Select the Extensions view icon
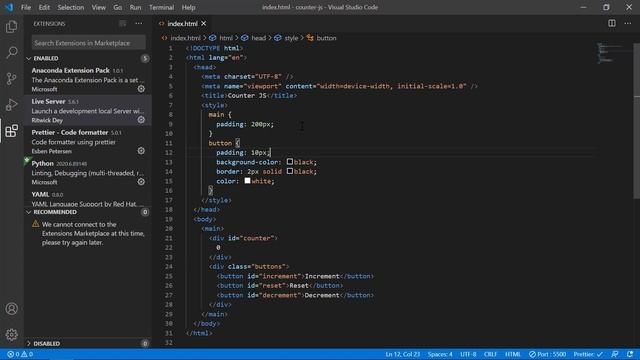The width and height of the screenshot is (640, 360). point(11,131)
